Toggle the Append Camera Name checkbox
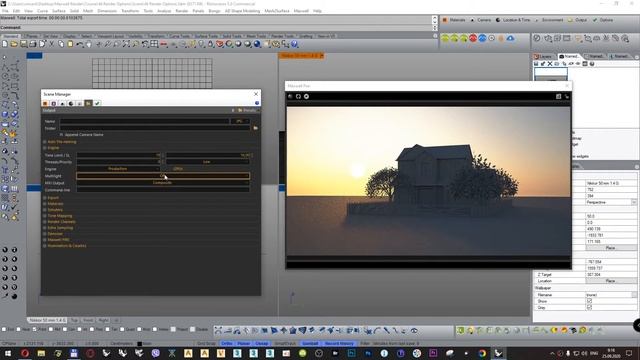The height and width of the screenshot is (360, 640). [62, 134]
